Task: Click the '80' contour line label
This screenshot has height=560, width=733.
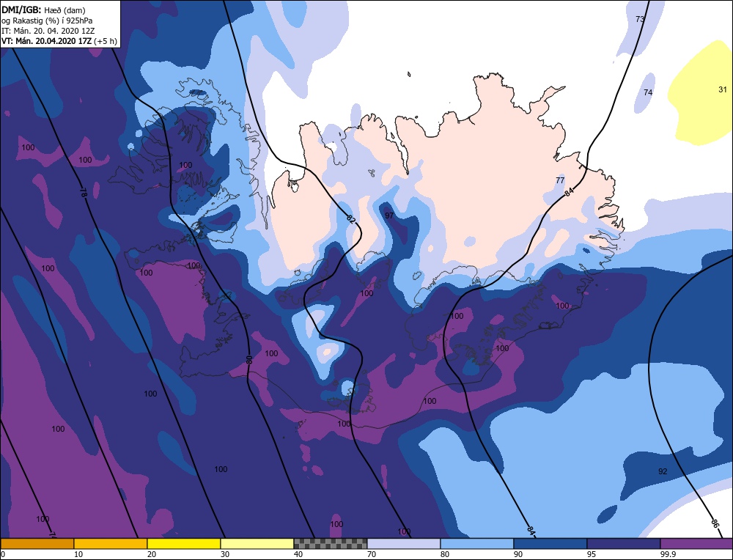Action: click(249, 360)
